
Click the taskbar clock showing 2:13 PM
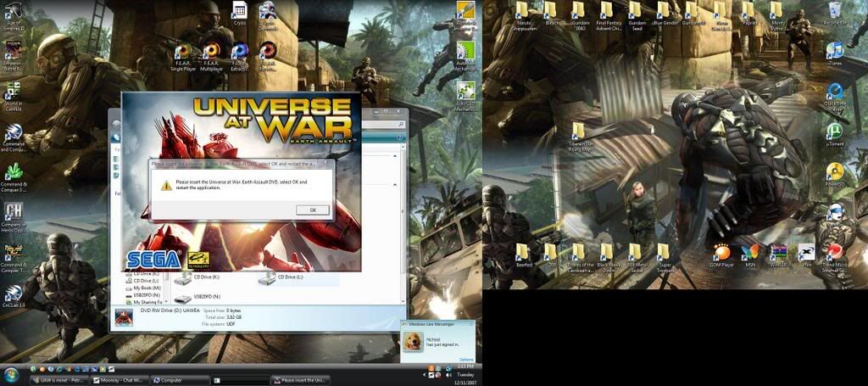coord(466,366)
